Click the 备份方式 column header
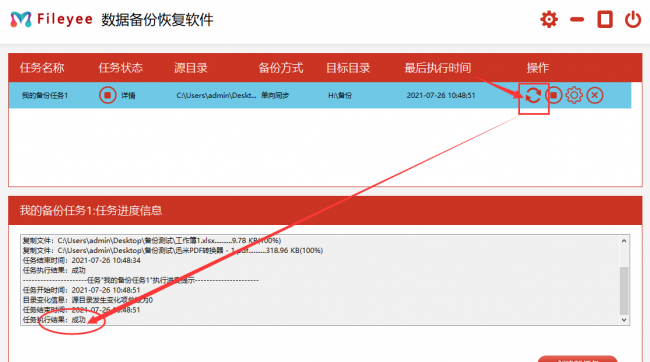Screen dimensions: 650x362 point(281,68)
